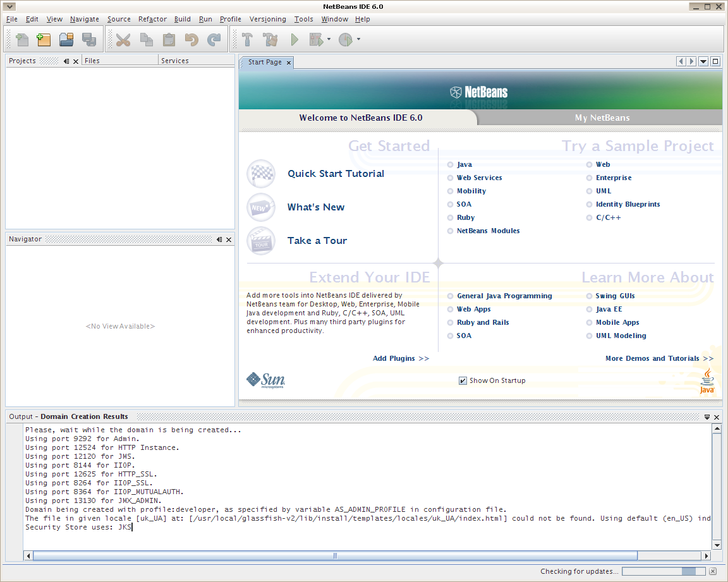Minimize the Navigator panel
The height and width of the screenshot is (582, 728).
[x=219, y=239]
